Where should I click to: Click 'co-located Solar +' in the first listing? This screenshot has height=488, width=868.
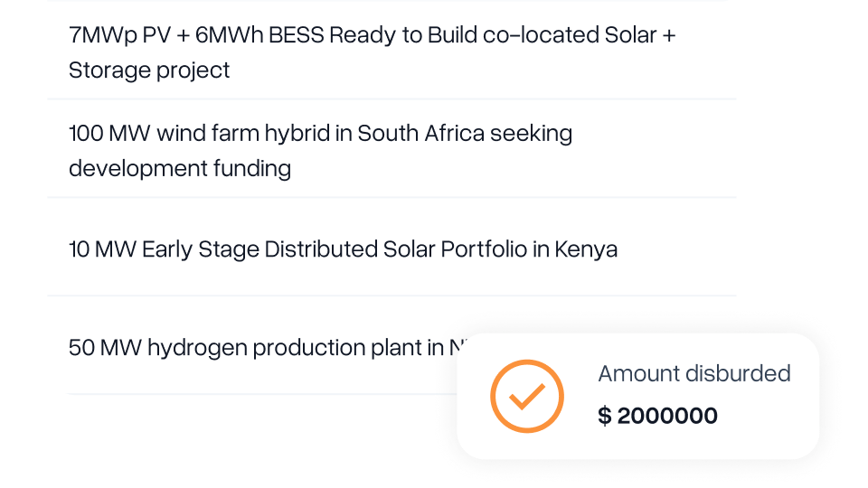click(x=579, y=35)
